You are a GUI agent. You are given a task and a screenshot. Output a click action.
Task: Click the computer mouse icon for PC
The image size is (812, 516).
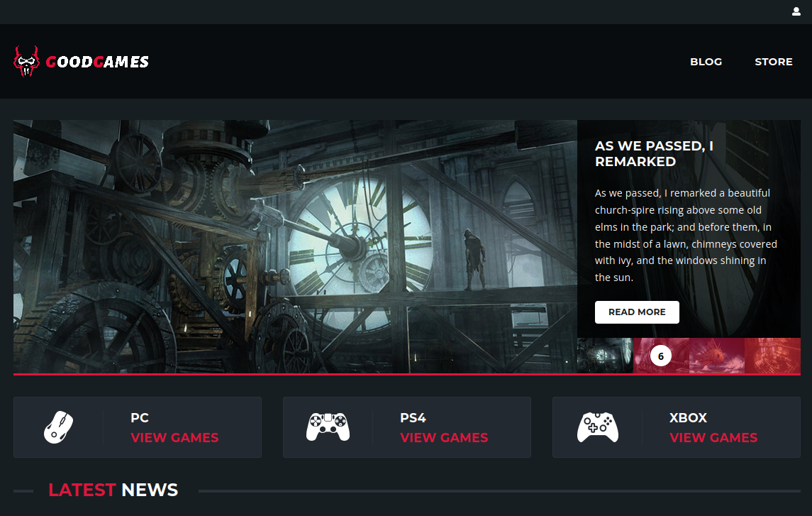[x=59, y=427]
